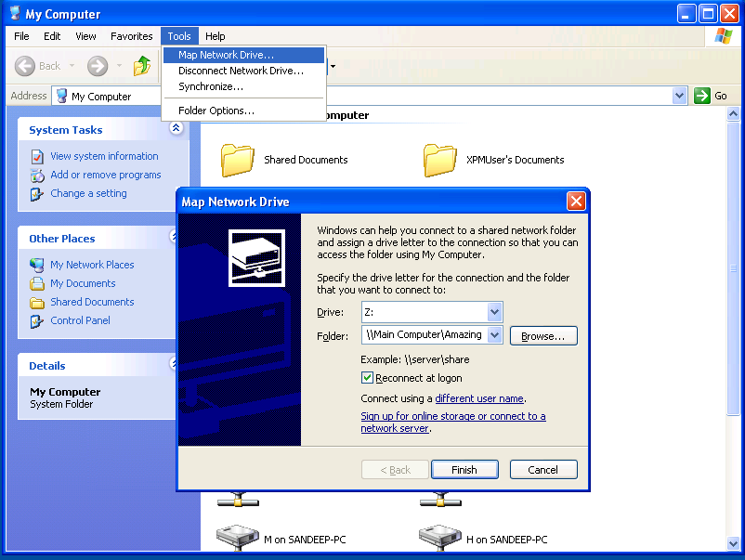Click Add or remove programs link
745x560 pixels.
pos(106,175)
